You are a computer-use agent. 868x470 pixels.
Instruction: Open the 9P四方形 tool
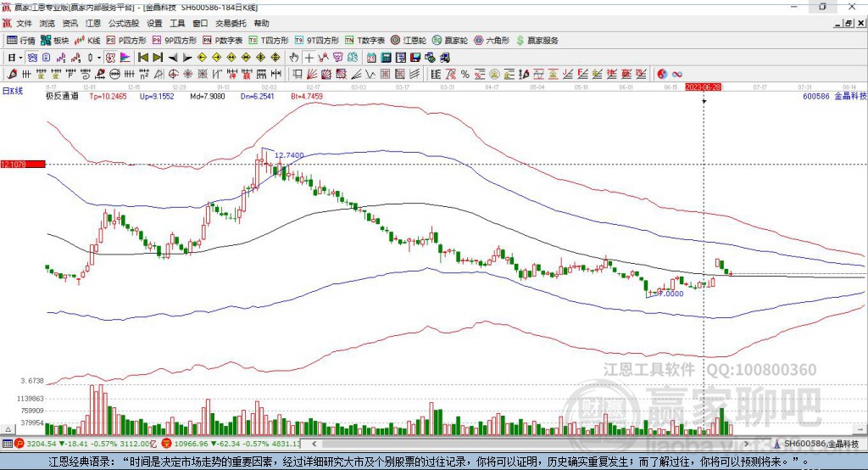coord(175,41)
